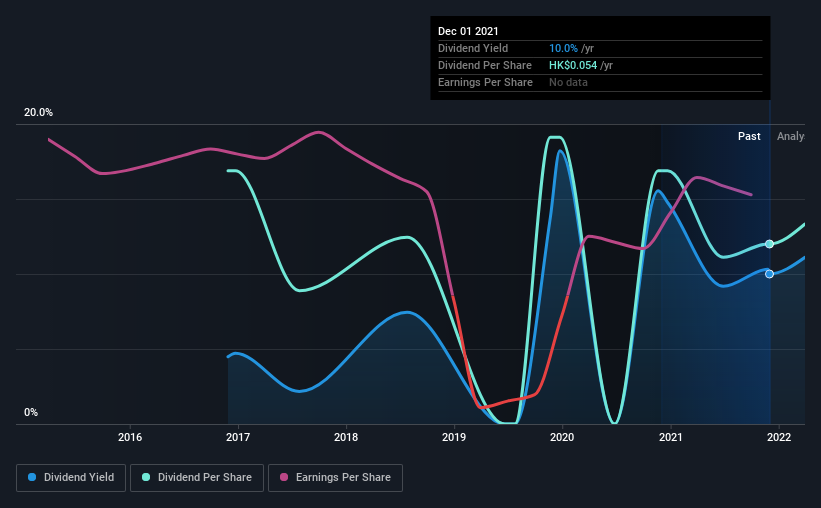Click the blue dot in Dividend Yield legend

tap(32, 477)
